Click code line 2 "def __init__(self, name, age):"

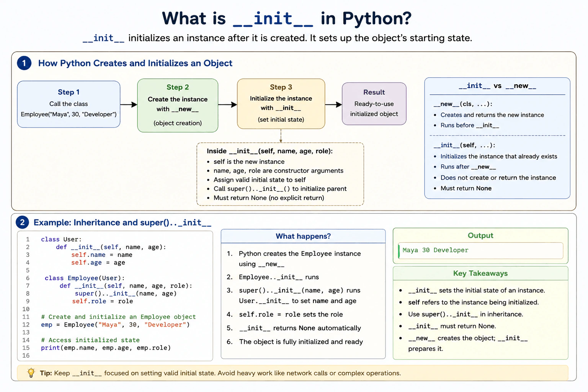pos(111,247)
